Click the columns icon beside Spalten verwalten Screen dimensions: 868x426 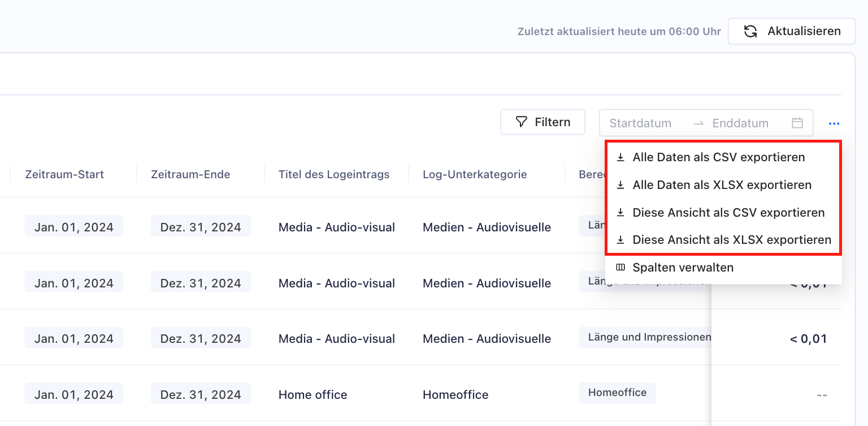[620, 268]
